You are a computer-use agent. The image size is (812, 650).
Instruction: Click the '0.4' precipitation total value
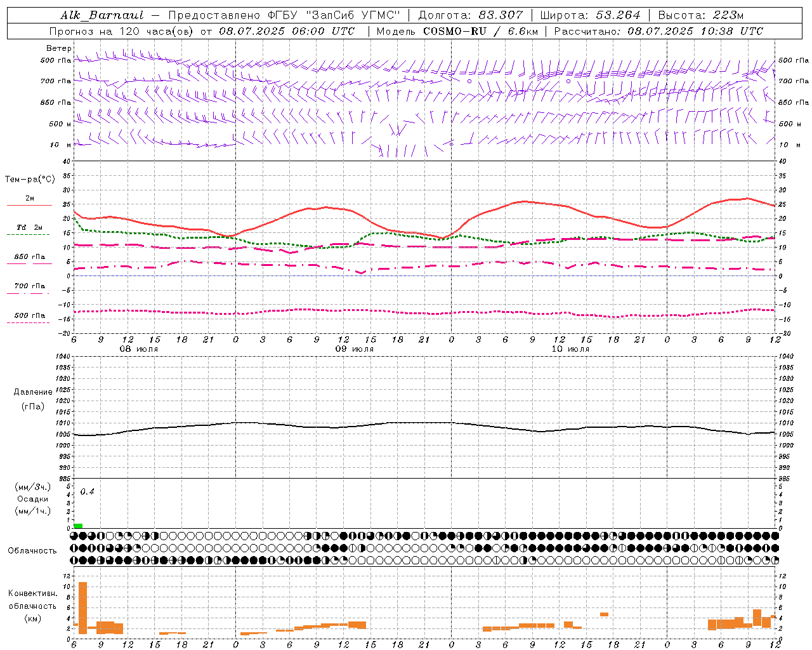pyautogui.click(x=88, y=491)
